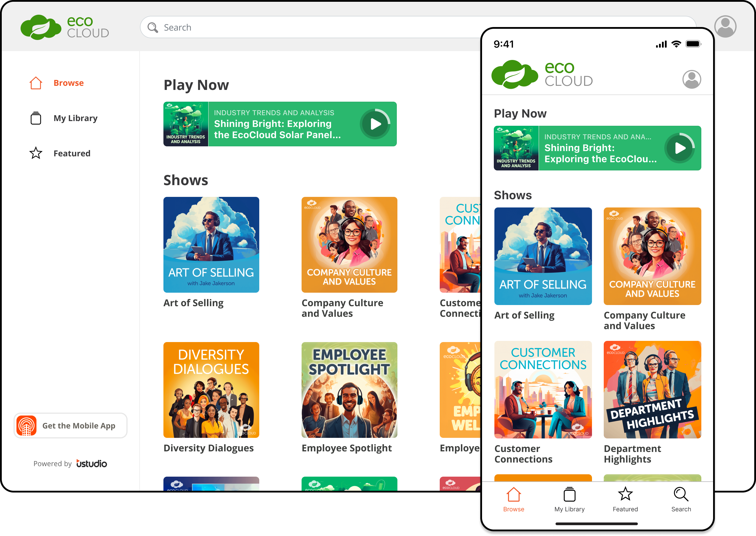
Task: Tap the cellular signal icon in status bar
Action: click(x=661, y=44)
